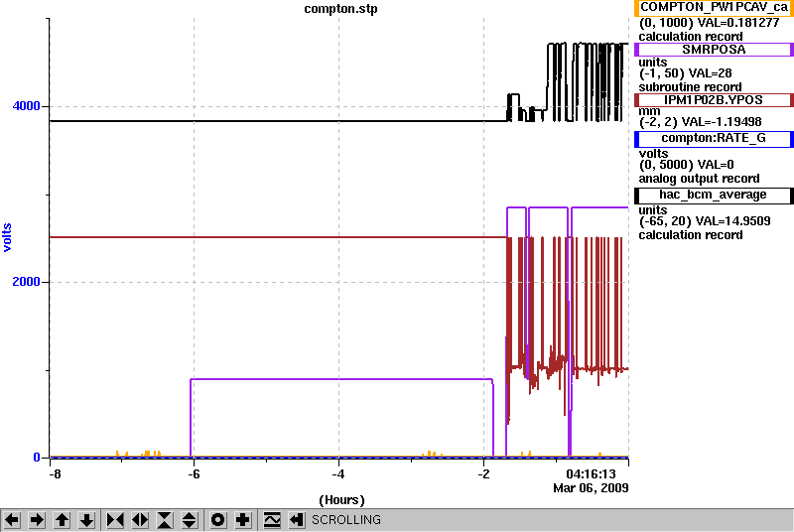Click the SCROLLING status text
The height and width of the screenshot is (532, 794).
pyautogui.click(x=346, y=520)
